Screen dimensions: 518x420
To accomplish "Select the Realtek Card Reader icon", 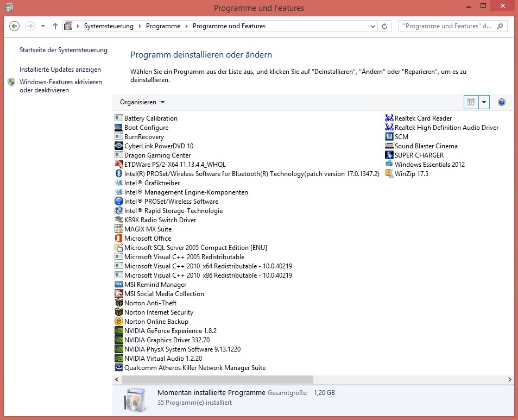I will tap(389, 118).
